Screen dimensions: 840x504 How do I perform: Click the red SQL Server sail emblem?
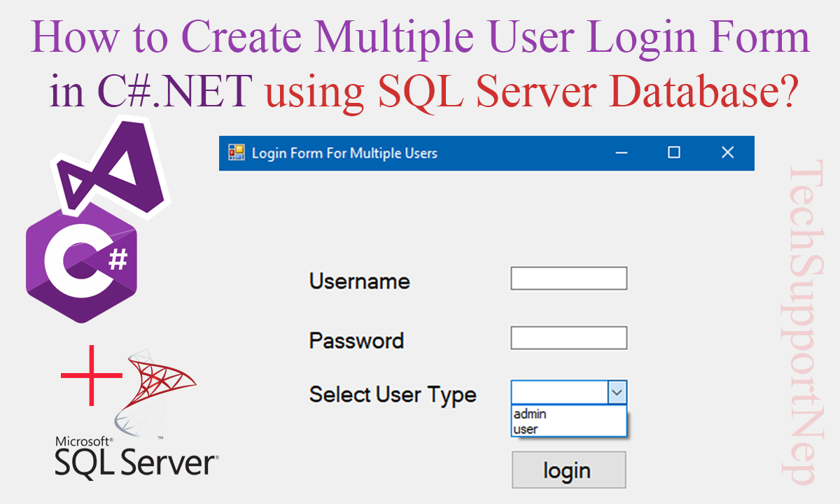tap(157, 392)
